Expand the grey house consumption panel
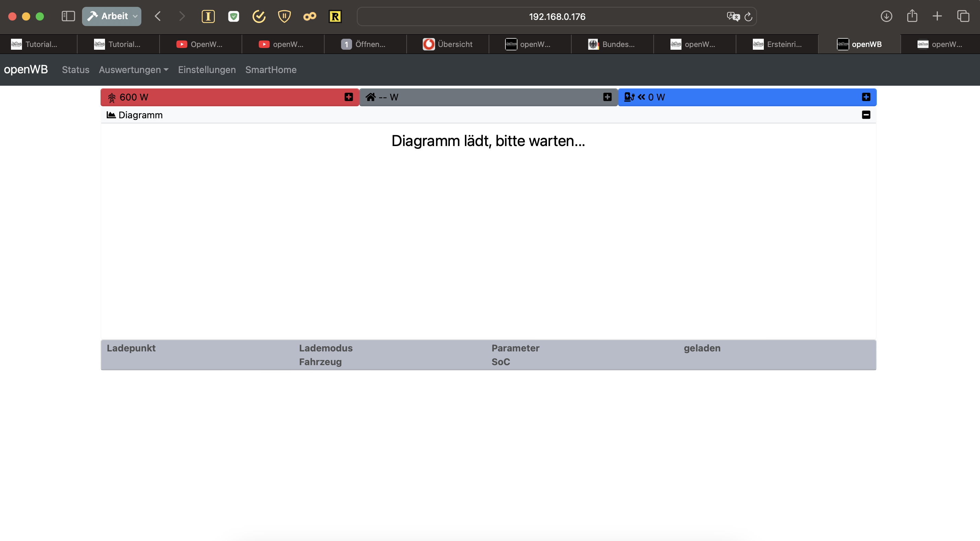 coord(607,97)
